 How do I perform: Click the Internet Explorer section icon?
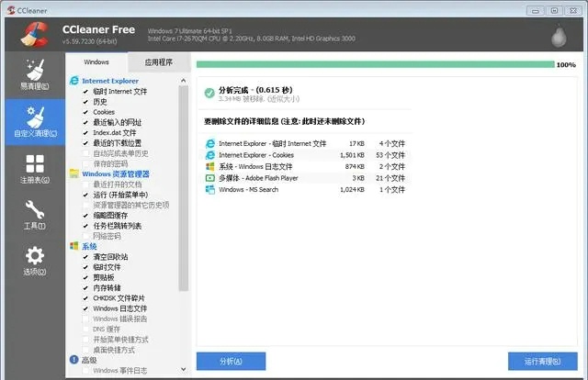pyautogui.click(x=74, y=81)
